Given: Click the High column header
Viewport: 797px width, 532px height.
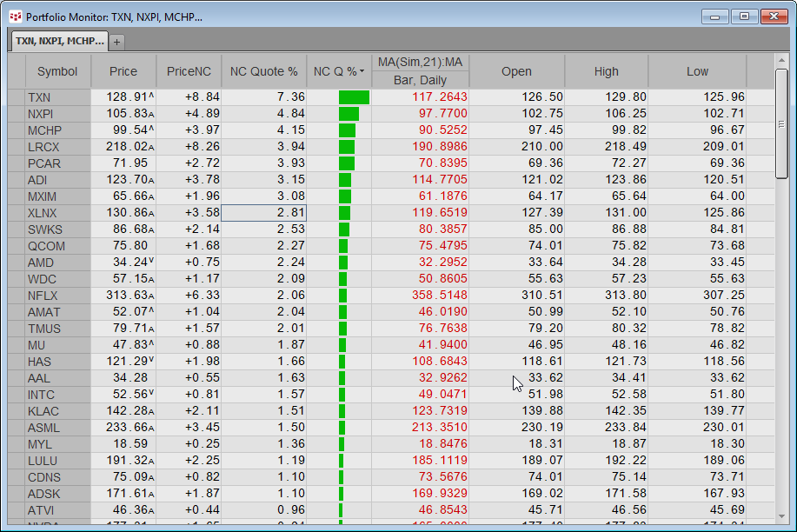Looking at the screenshot, I should coord(606,71).
